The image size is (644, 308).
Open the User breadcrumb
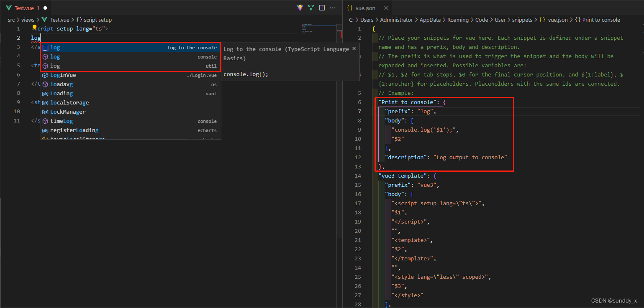pos(500,20)
